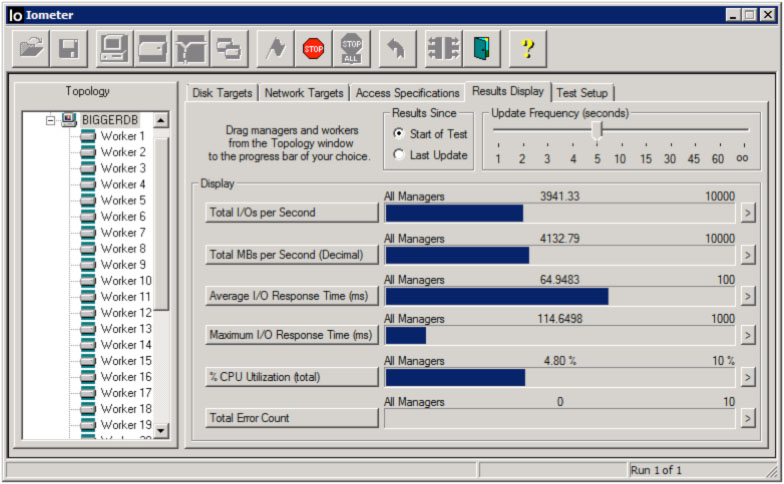Select Worker 4 in topology tree

coord(123,184)
